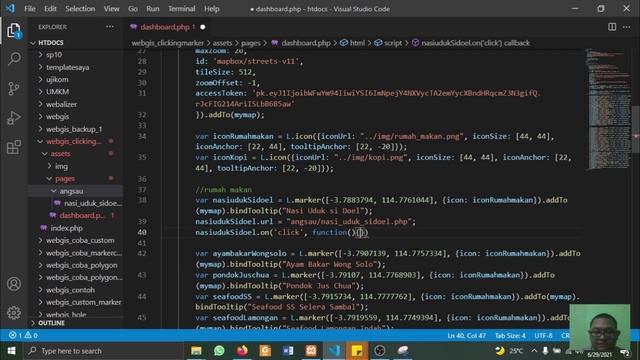Click the weather 25°C tray item
Image resolution: width=640 pixels, height=360 pixels.
click(509, 351)
